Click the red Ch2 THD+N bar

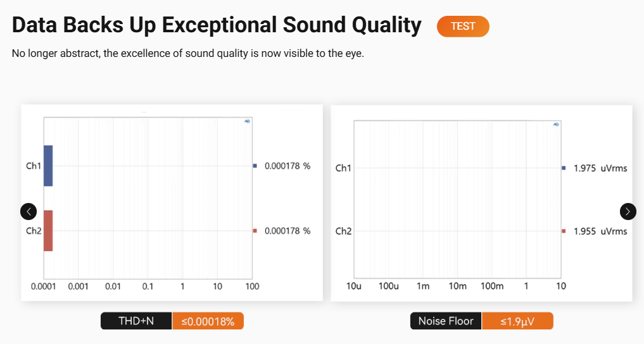[48, 230]
